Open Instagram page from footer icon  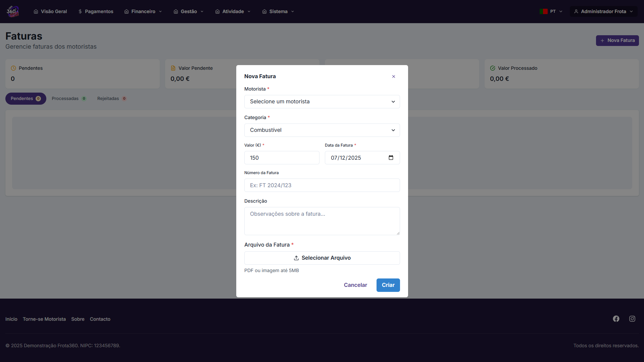[632, 319]
